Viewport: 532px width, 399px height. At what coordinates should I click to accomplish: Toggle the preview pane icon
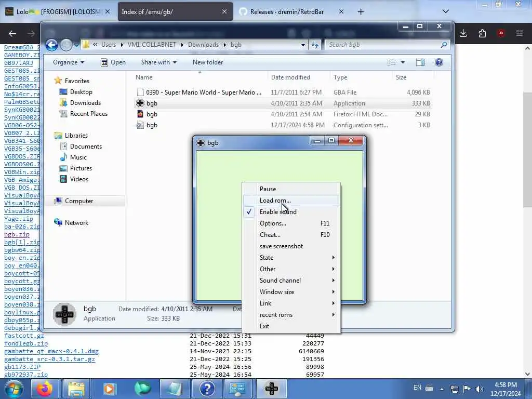pyautogui.click(x=420, y=62)
